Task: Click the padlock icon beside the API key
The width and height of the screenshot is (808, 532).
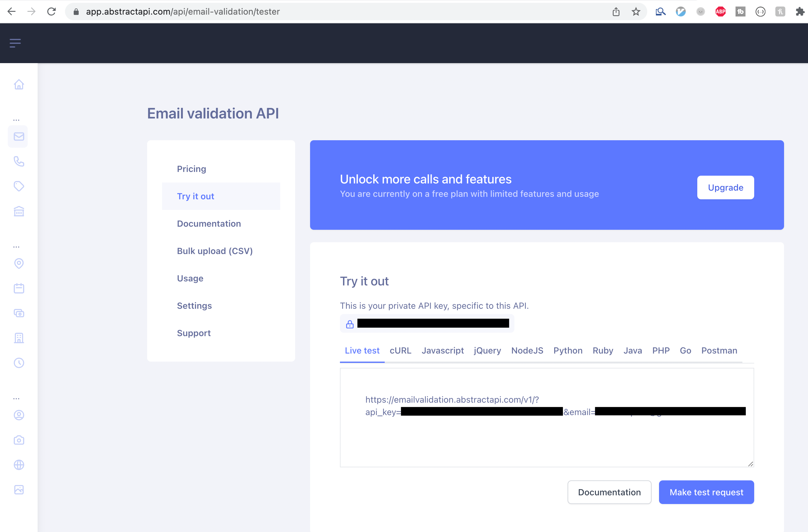Action: [x=350, y=324]
